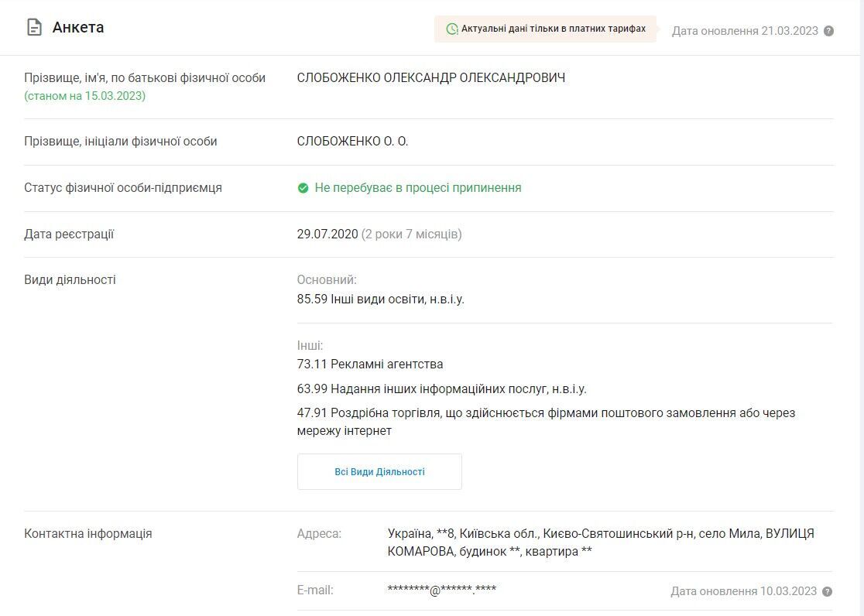Click the green 'станом на 15.03.2023' note

tap(85, 96)
